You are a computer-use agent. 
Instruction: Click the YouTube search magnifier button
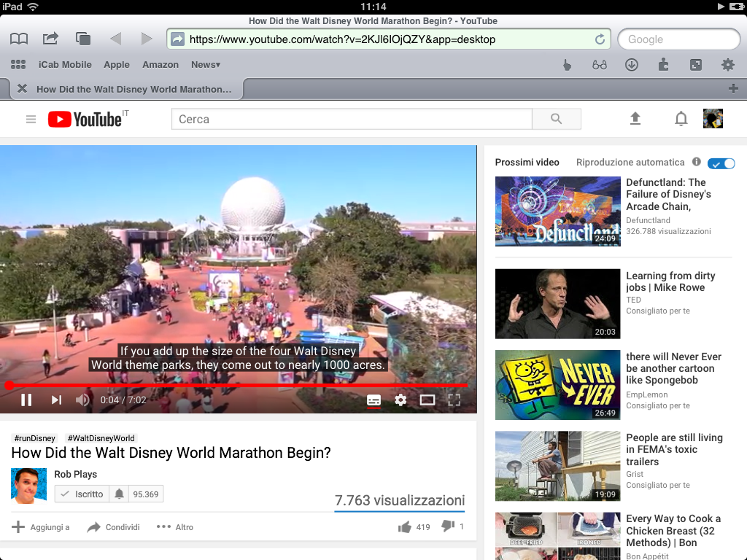pos(557,119)
